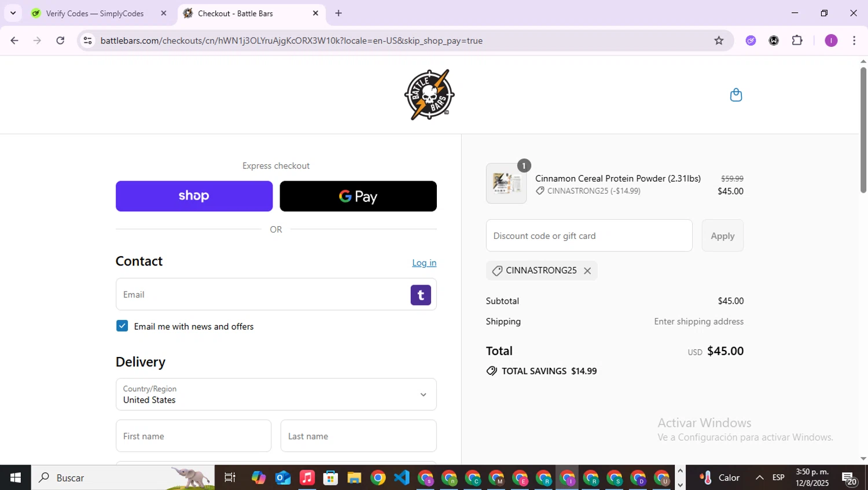Open the Country/Region dropdown
The image size is (868, 490).
point(276,395)
